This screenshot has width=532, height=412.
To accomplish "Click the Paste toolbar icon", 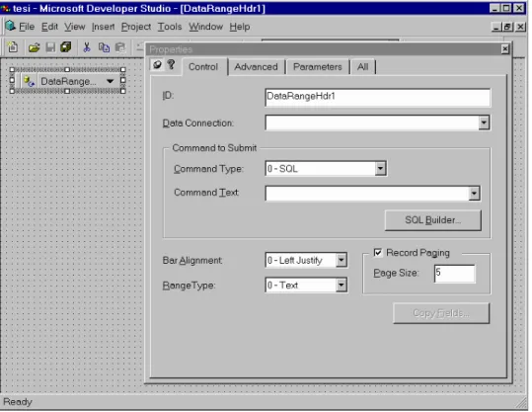I will click(120, 47).
